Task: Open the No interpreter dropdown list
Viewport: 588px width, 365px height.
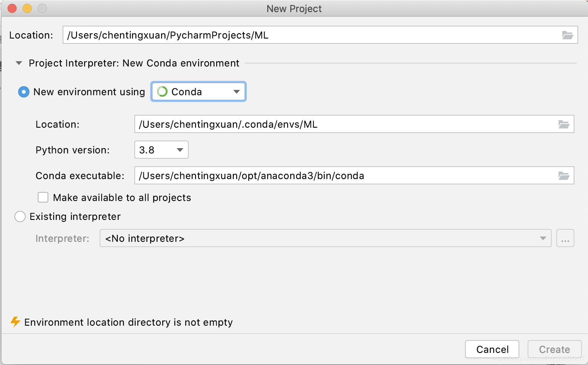Action: pyautogui.click(x=325, y=238)
